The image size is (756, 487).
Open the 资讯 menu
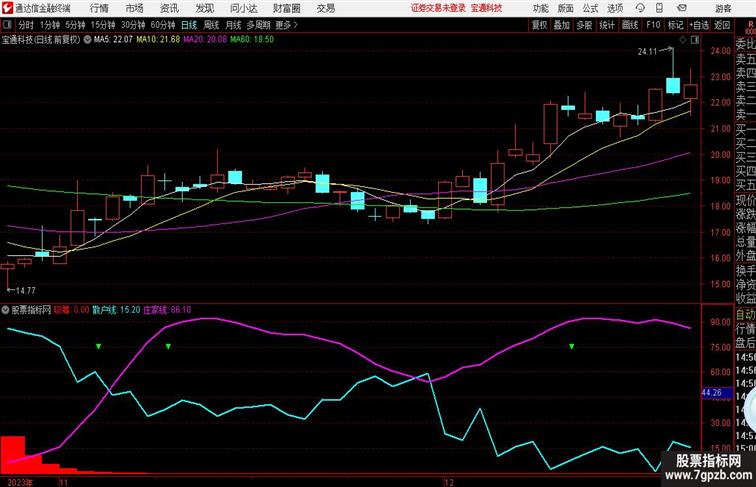tap(169, 8)
